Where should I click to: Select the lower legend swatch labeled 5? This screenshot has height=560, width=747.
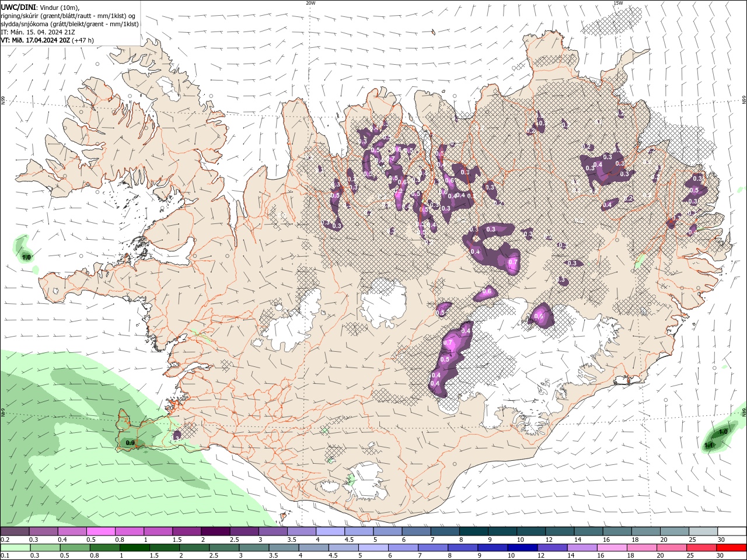coord(373,548)
